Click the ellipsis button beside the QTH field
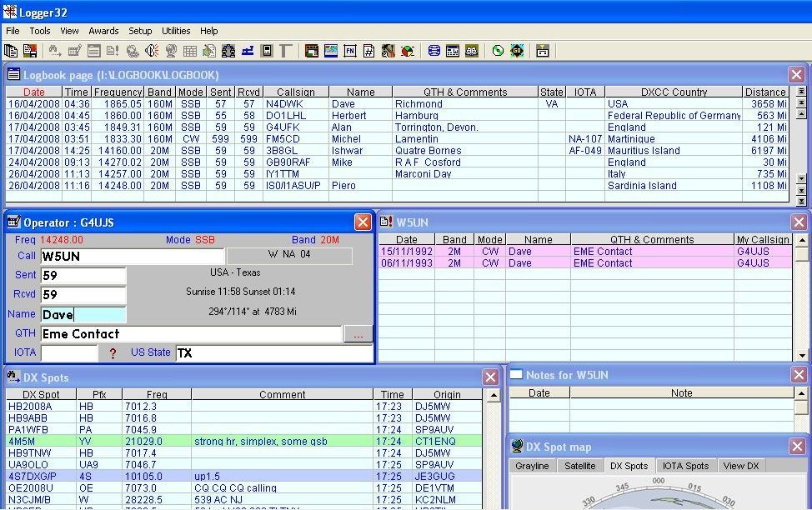Screen dimensions: 812x510 tap(358, 333)
